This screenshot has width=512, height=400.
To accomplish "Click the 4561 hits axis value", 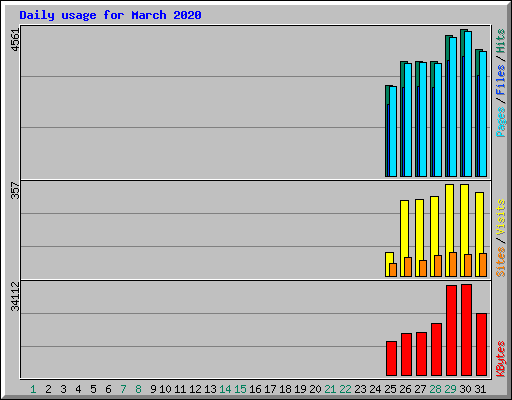I will coord(15,40).
